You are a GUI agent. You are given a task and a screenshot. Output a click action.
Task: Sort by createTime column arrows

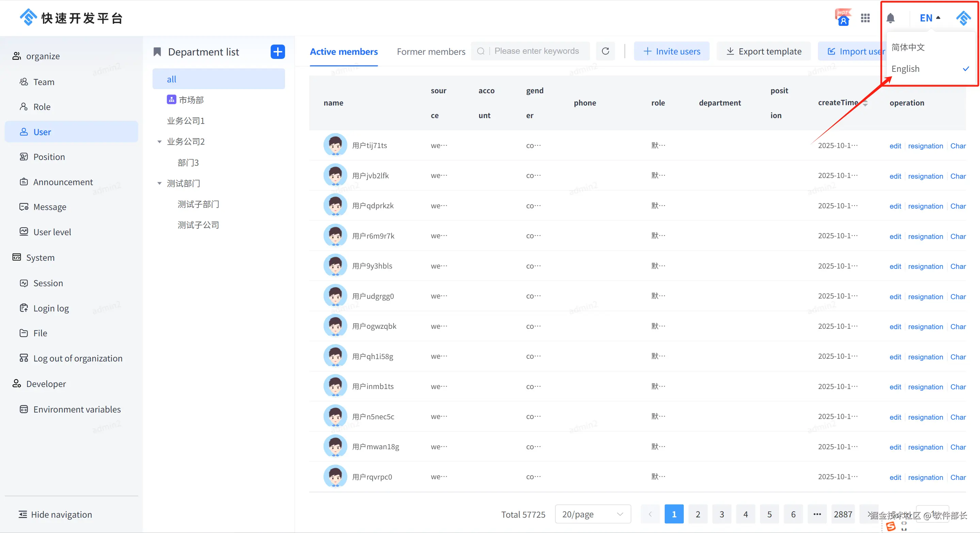(x=865, y=103)
